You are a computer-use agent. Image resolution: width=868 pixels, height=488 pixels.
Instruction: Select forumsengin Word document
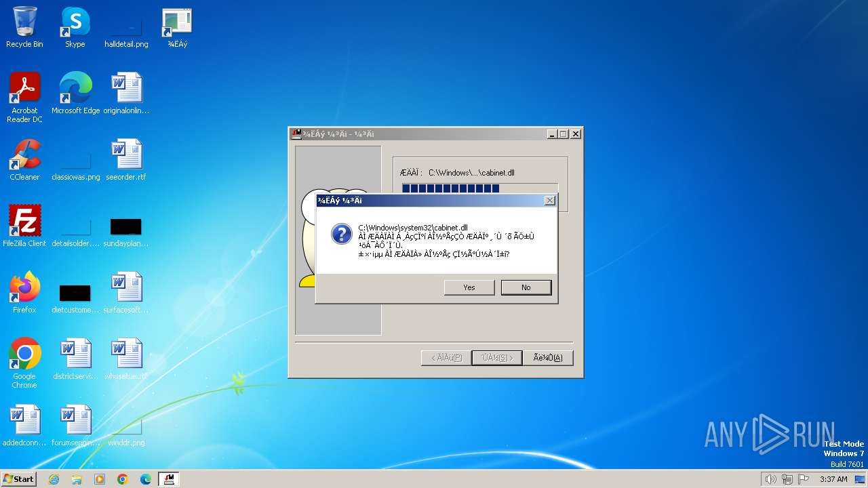[x=75, y=426]
